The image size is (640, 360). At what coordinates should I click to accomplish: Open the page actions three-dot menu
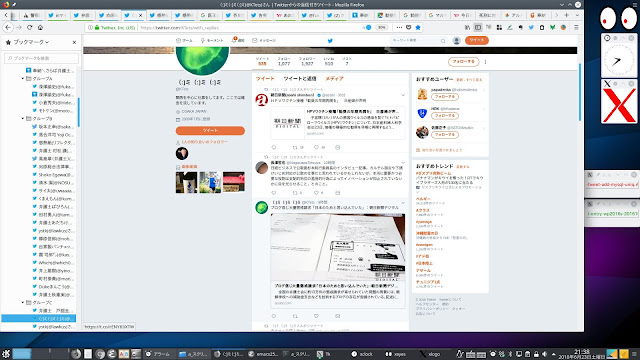(x=399, y=27)
